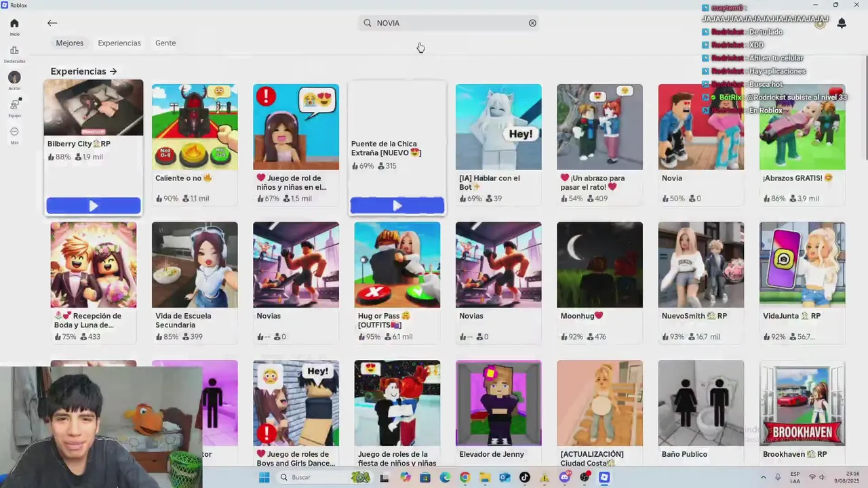Open the yellow warning triangle taskbar app

click(545, 478)
